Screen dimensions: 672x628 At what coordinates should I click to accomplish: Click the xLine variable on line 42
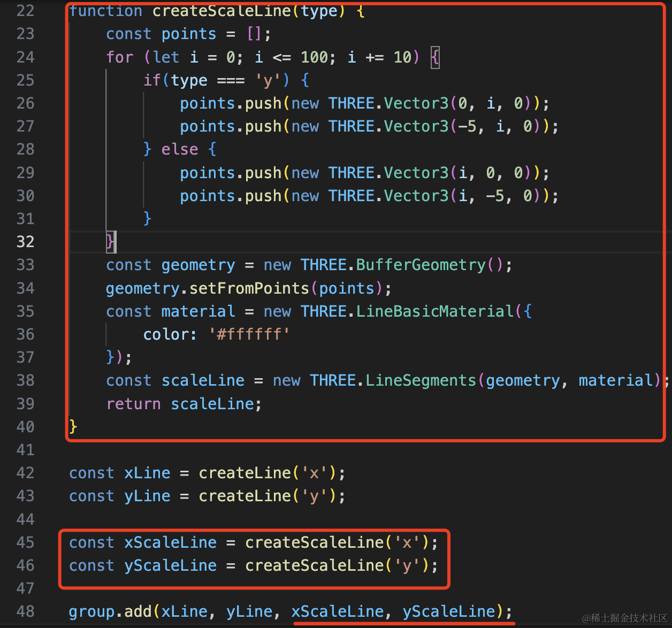point(147,473)
